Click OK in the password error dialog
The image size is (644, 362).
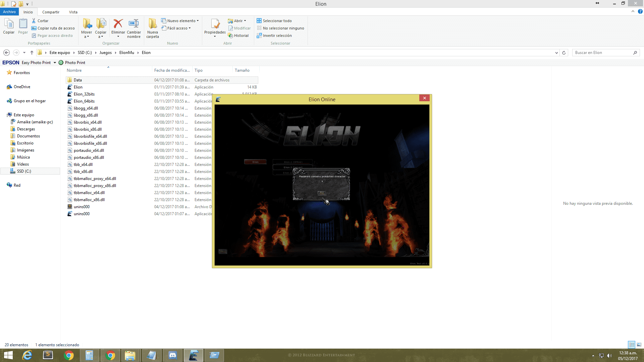pyautogui.click(x=322, y=193)
